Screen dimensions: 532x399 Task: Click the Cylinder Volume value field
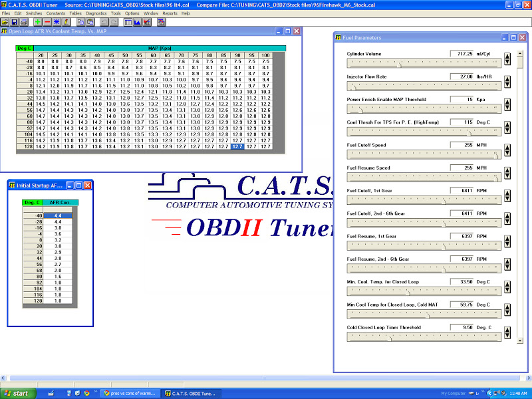(462, 54)
